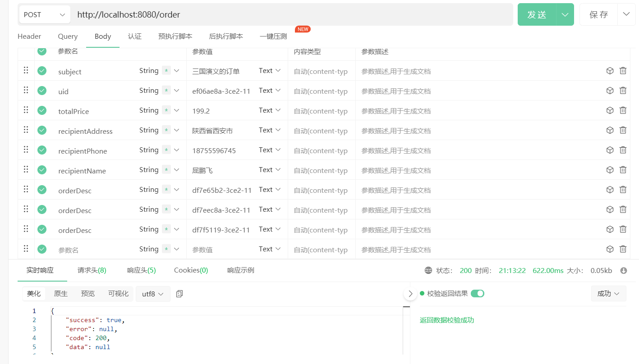Switch to the Header tab
Image resolution: width=639 pixels, height=364 pixels.
[29, 36]
